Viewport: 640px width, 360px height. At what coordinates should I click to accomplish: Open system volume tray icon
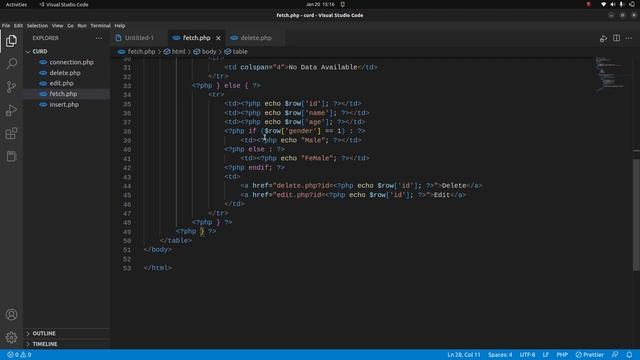tap(613, 4)
